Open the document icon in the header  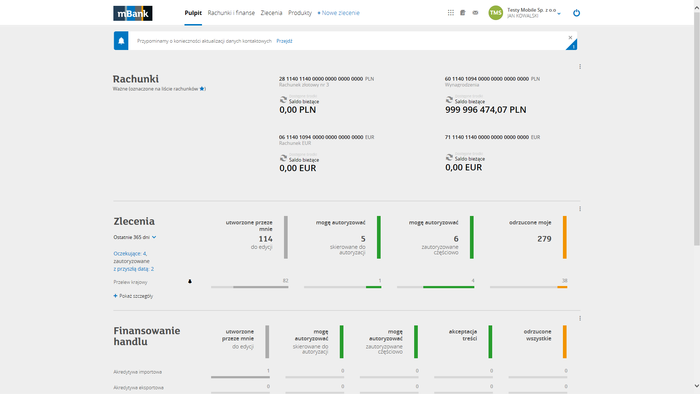point(462,13)
